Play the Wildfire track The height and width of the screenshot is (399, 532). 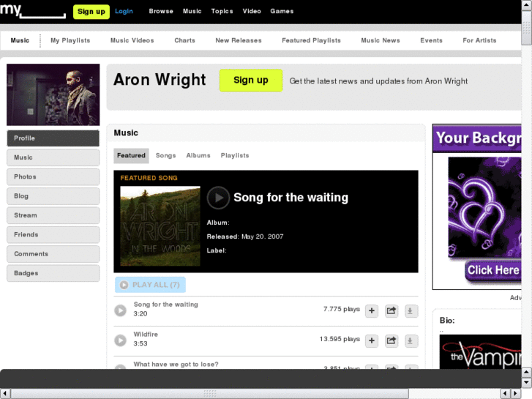pyautogui.click(x=120, y=340)
